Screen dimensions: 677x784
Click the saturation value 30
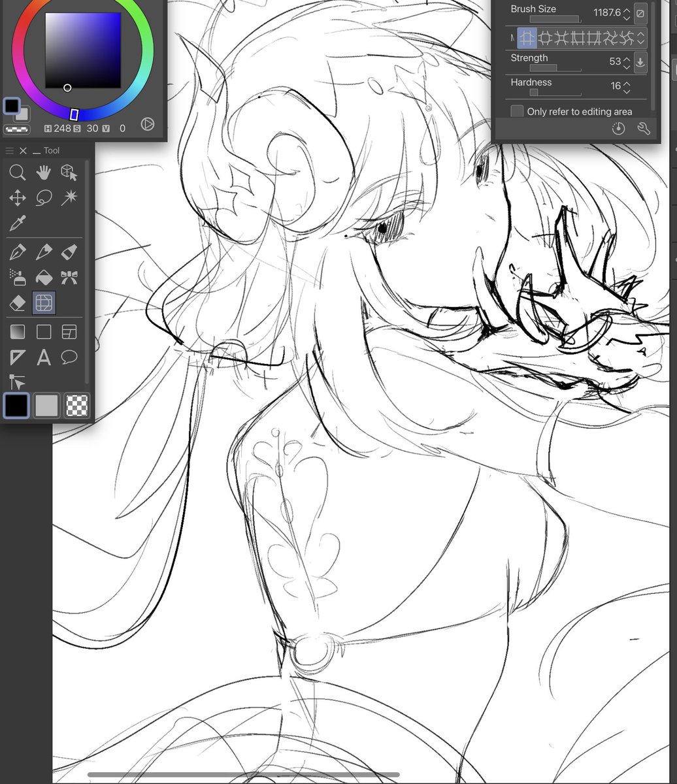pos(92,129)
